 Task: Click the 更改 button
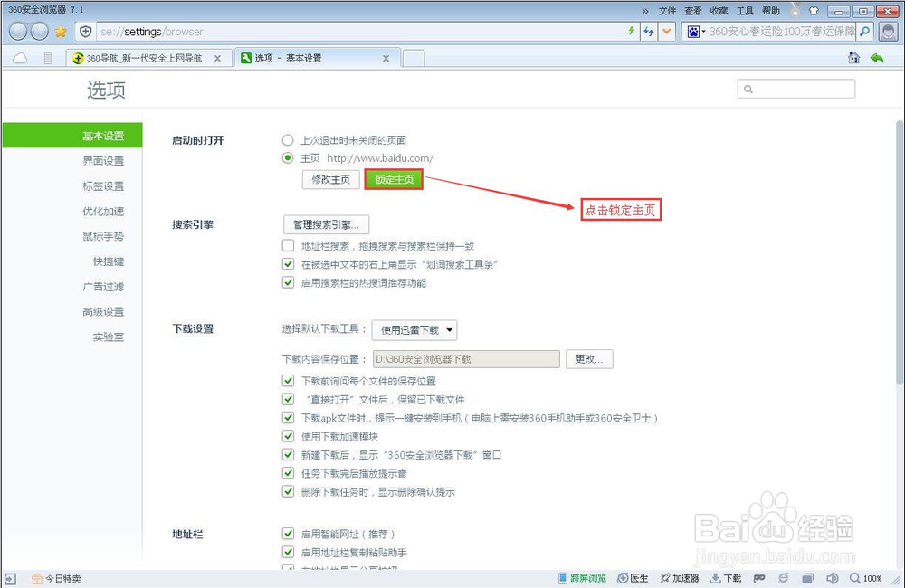pyautogui.click(x=589, y=359)
